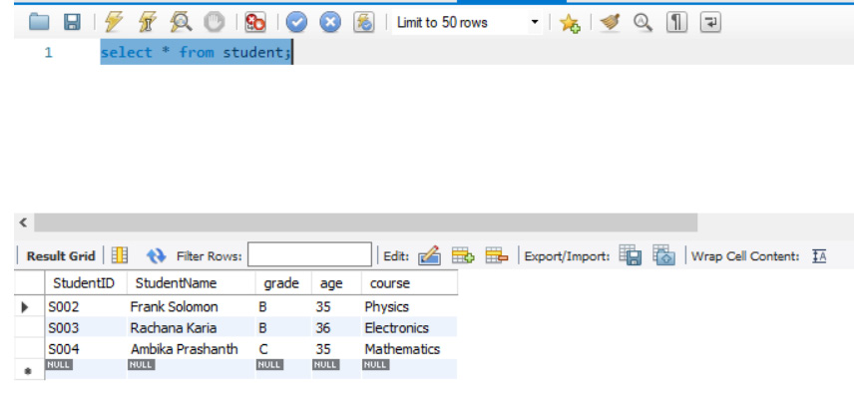Save the script to file
This screenshot has width=868, height=417.
coord(73,22)
